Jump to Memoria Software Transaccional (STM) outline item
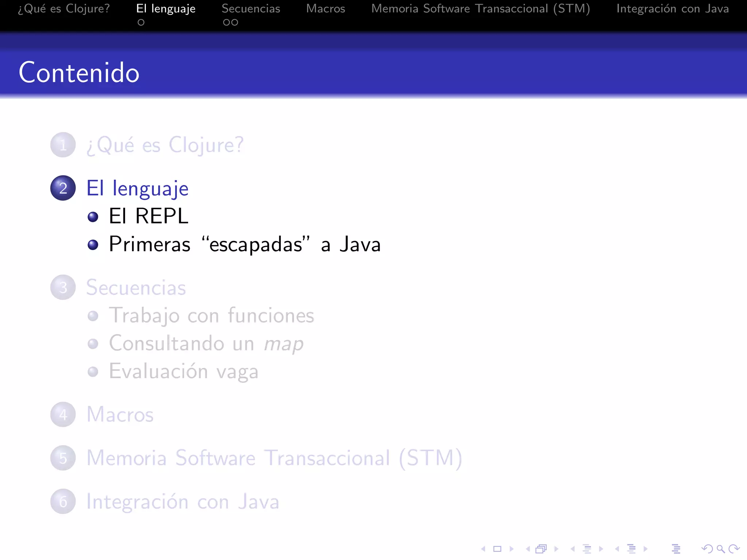This screenshot has height=560, width=747. (274, 458)
